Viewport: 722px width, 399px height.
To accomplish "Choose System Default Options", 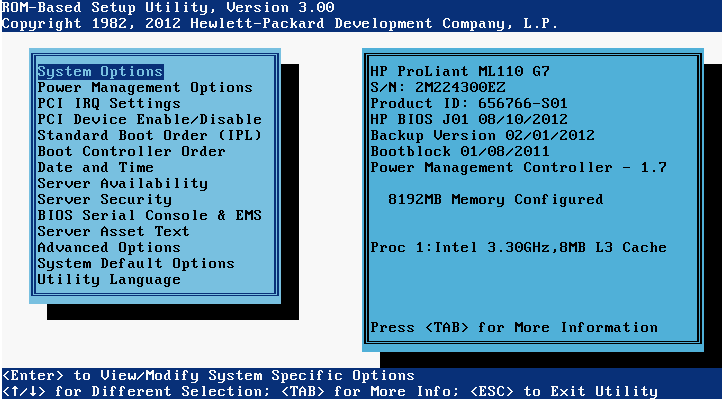I will 136,263.
